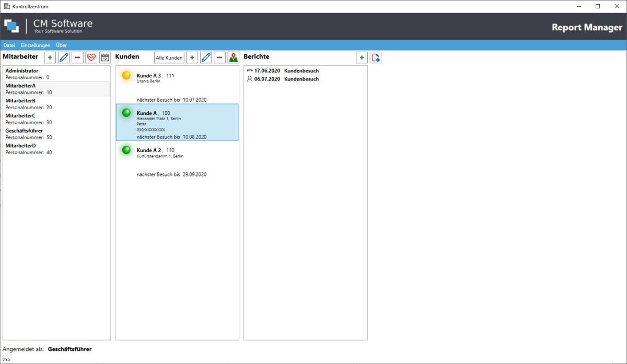Edit the selected Mitarbeiter using the pencil icon
This screenshot has height=364, width=627.
click(64, 57)
